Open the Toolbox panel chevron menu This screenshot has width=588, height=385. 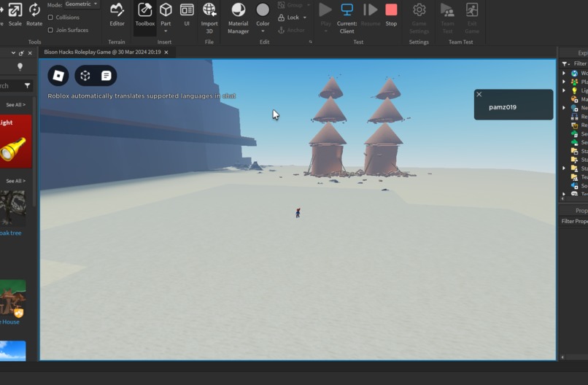(x=13, y=52)
